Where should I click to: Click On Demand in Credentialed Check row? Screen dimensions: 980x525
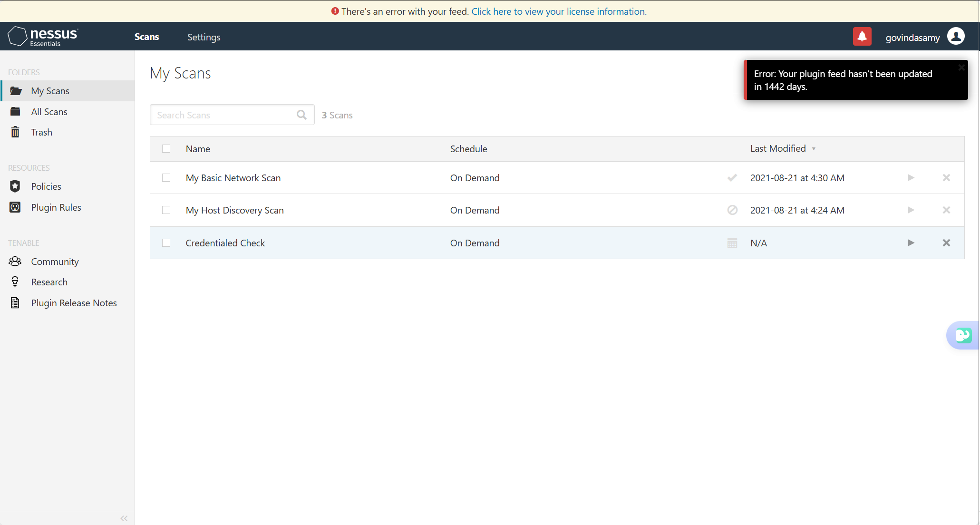pyautogui.click(x=475, y=243)
